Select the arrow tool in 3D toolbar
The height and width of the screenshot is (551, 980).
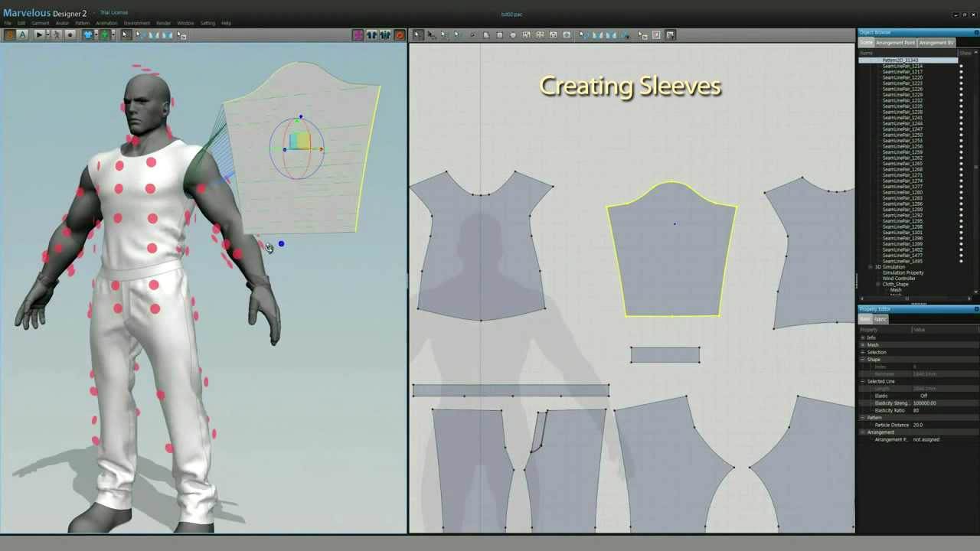126,34
